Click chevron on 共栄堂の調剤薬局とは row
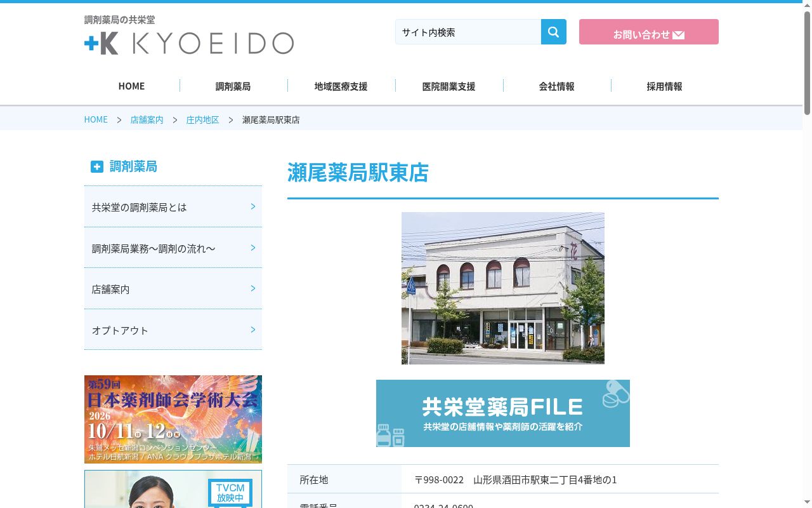Viewport: 812px width, 508px height. [253, 206]
